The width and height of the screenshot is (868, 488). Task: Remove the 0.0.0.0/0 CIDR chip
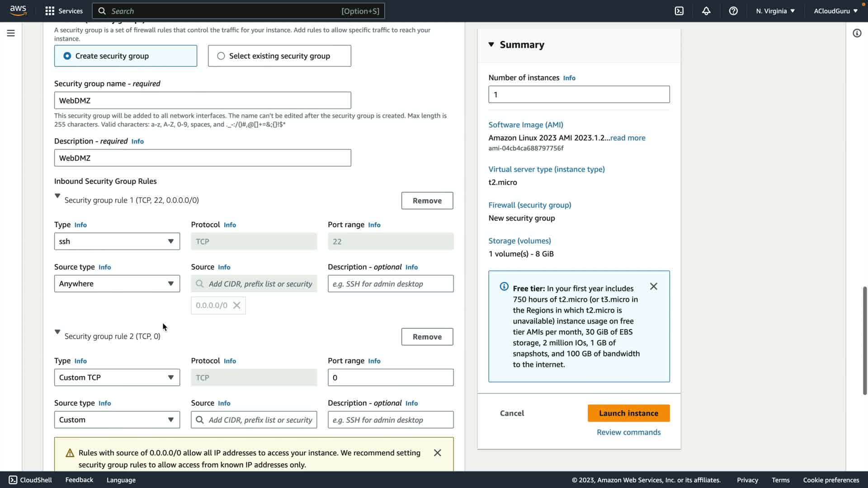tap(236, 305)
